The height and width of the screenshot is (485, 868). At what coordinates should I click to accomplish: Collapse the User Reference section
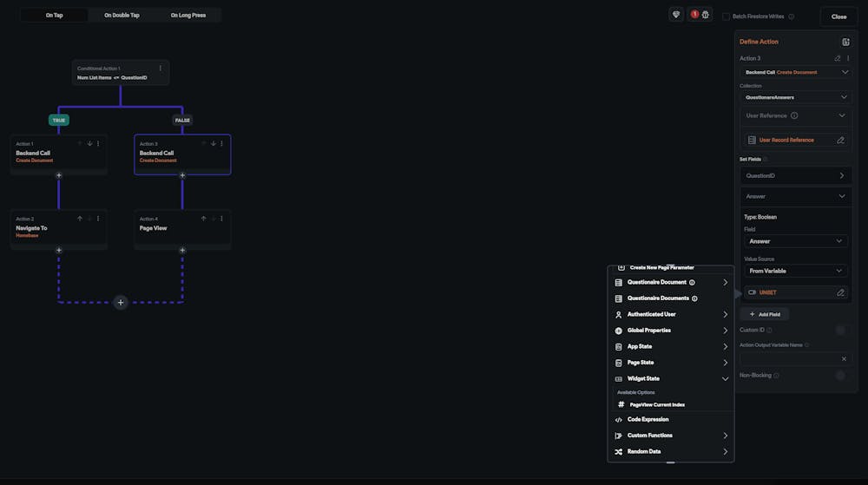(x=841, y=115)
